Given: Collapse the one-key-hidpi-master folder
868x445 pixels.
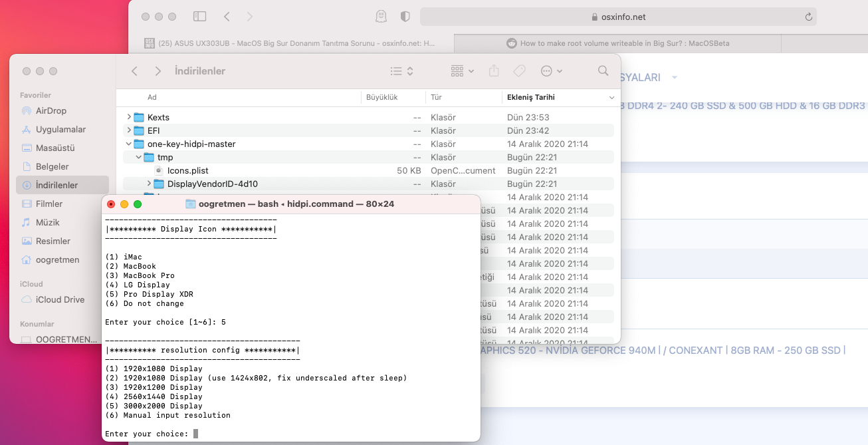Looking at the screenshot, I should coord(129,144).
